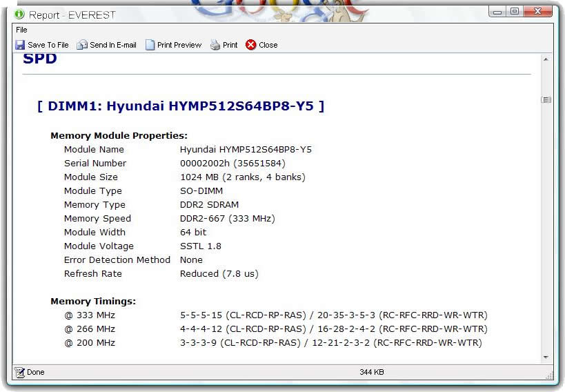This screenshot has height=392, width=565.
Task: Click the Module Voltage label
Action: click(99, 246)
